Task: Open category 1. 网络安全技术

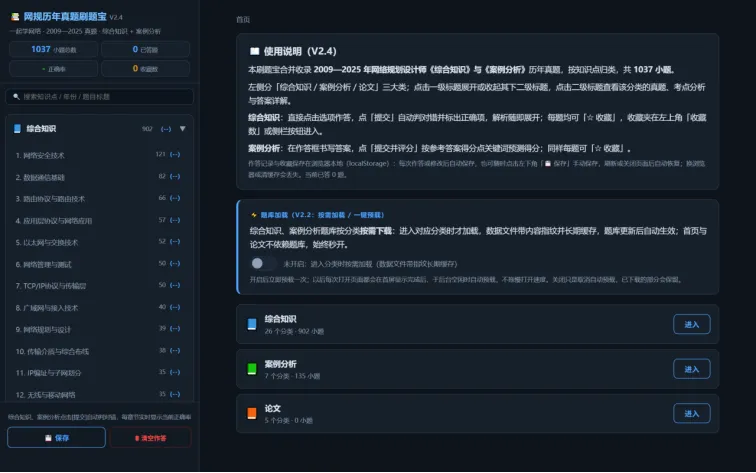Action: pyautogui.click(x=100, y=155)
